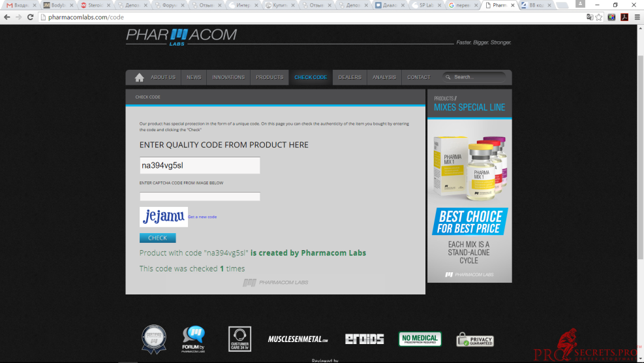The image size is (644, 363).
Task: Switch to the Gmail browser tab
Action: pos(20,5)
